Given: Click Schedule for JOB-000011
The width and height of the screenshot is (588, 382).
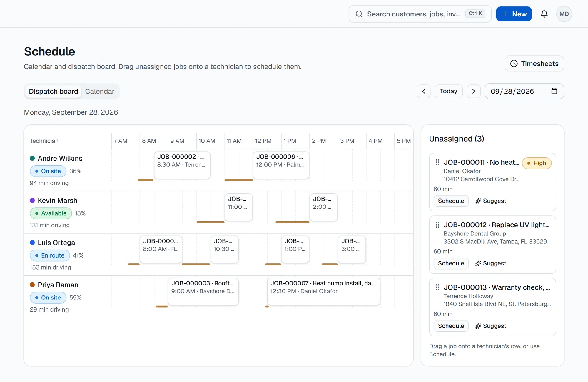Looking at the screenshot, I should (x=451, y=201).
